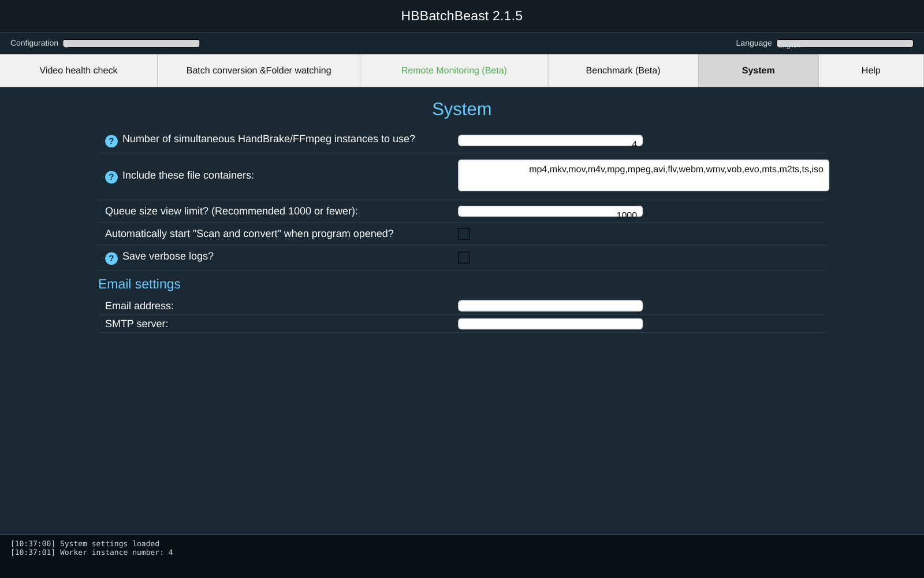Focus the simultaneous instances number field
The height and width of the screenshot is (578, 924).
tap(550, 140)
